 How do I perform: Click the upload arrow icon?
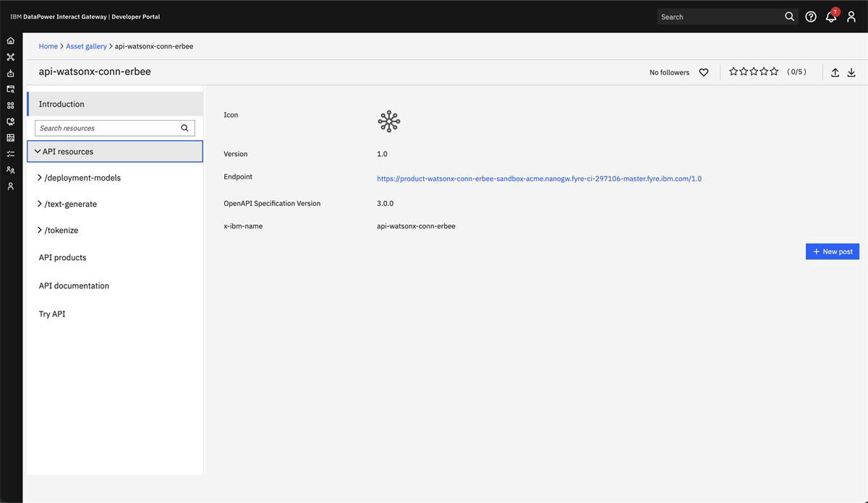835,72
